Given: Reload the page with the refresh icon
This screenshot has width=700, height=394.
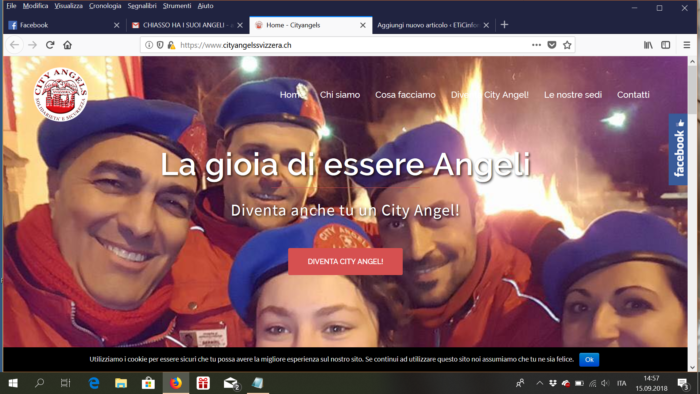Looking at the screenshot, I should 50,45.
